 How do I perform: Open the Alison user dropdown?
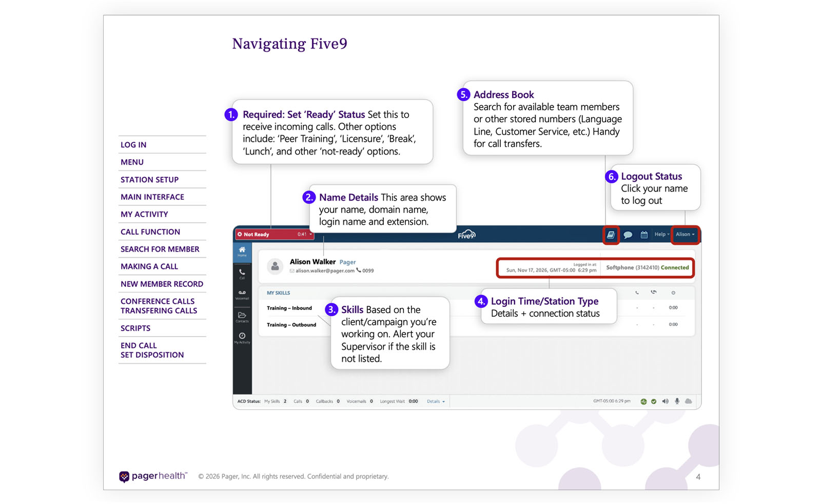coord(685,235)
